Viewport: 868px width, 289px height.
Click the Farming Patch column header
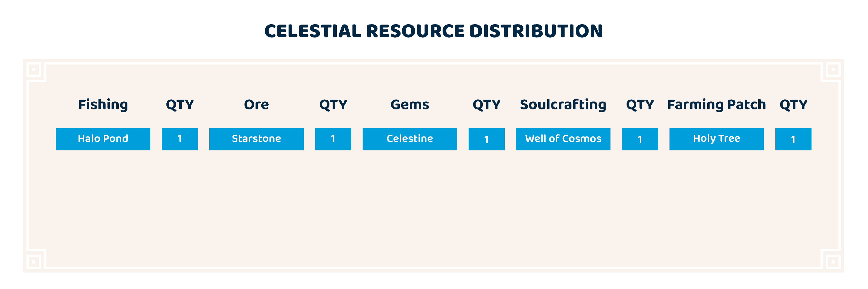coord(716,105)
